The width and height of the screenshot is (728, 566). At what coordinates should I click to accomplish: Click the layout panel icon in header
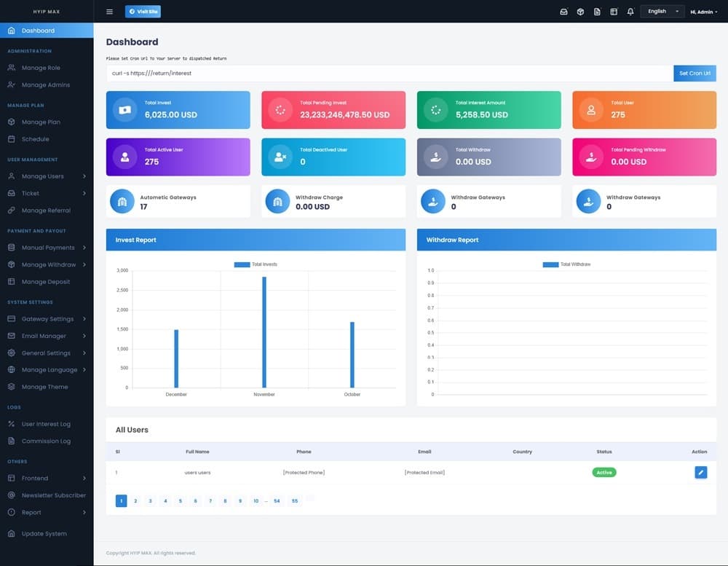(614, 12)
